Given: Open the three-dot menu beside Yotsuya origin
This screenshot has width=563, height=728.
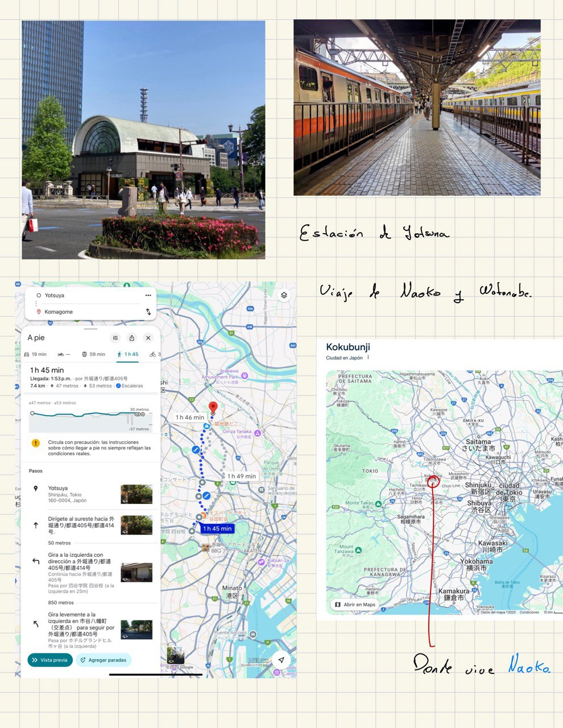Looking at the screenshot, I should tap(148, 295).
